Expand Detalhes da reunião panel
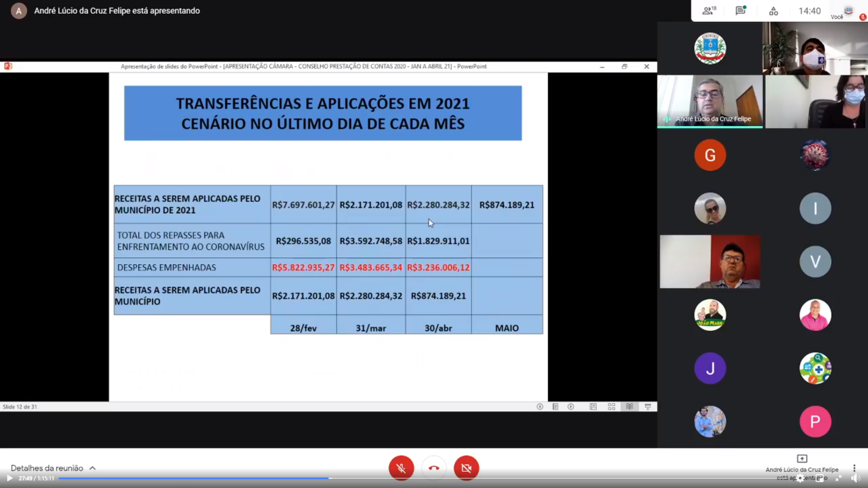The width and height of the screenshot is (868, 488). click(53, 468)
